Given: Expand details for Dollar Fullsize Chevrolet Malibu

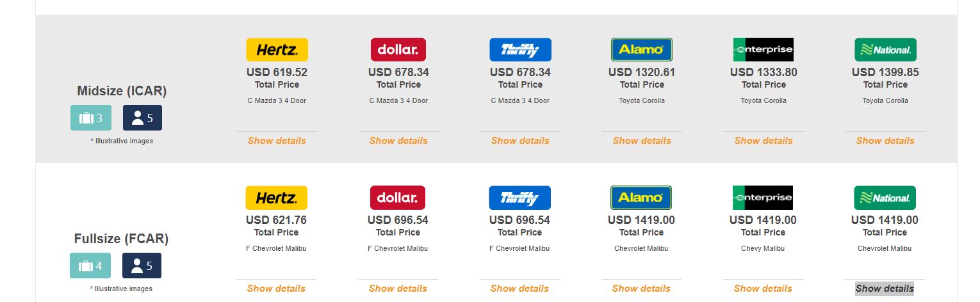Looking at the screenshot, I should [x=398, y=289].
